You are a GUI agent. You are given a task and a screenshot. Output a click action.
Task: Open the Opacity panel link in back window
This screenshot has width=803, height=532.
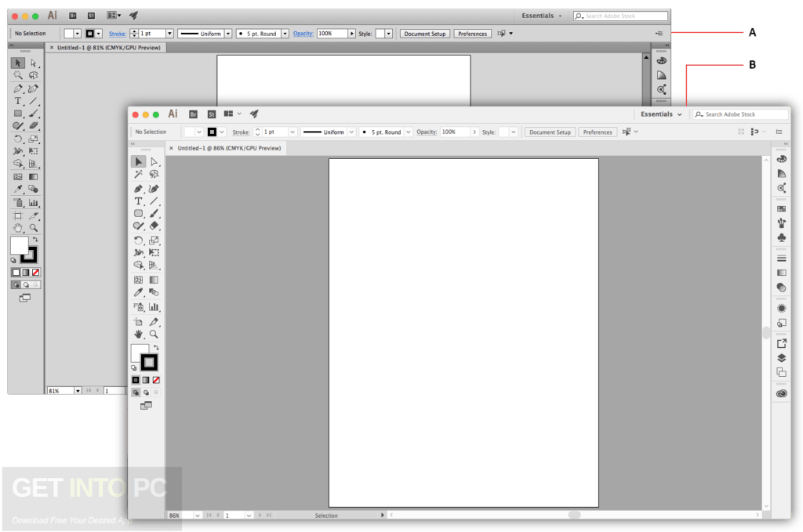pyautogui.click(x=303, y=33)
